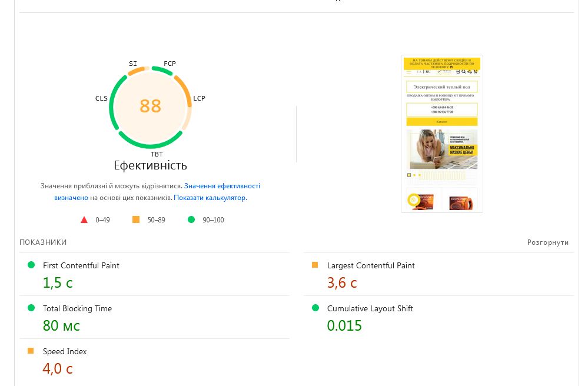This screenshot has width=588, height=386.
Task: Click the orange square beside Largest Contentful Paint
Action: (x=315, y=265)
